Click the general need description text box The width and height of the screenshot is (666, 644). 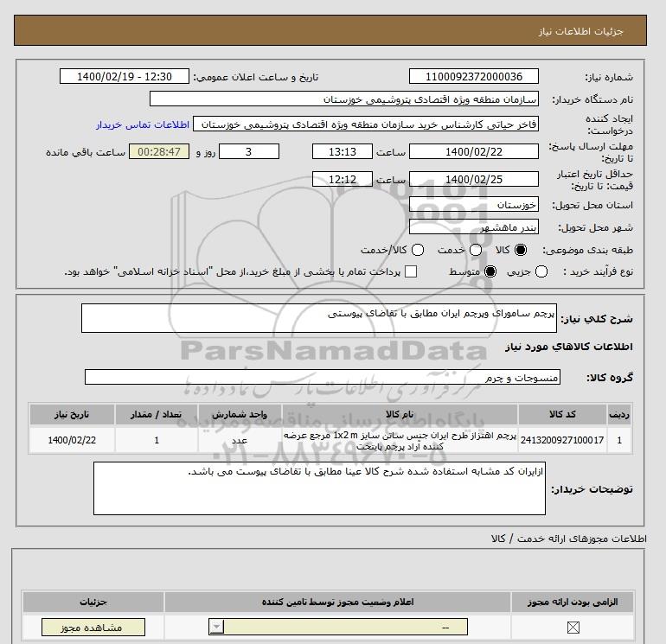click(319, 318)
